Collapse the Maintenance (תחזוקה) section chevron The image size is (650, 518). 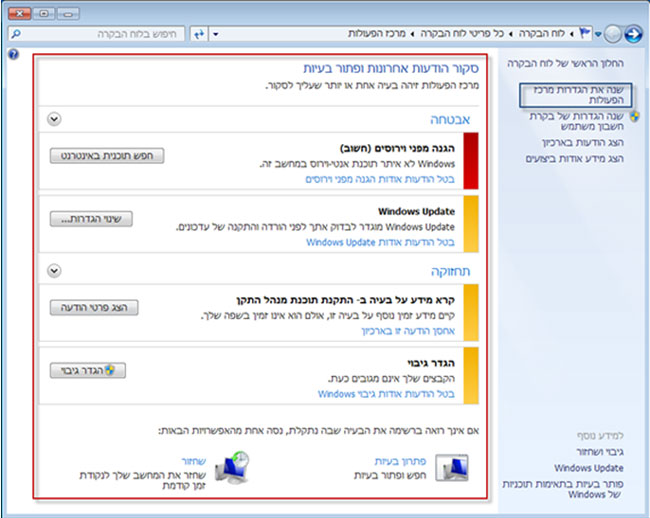pos(55,270)
